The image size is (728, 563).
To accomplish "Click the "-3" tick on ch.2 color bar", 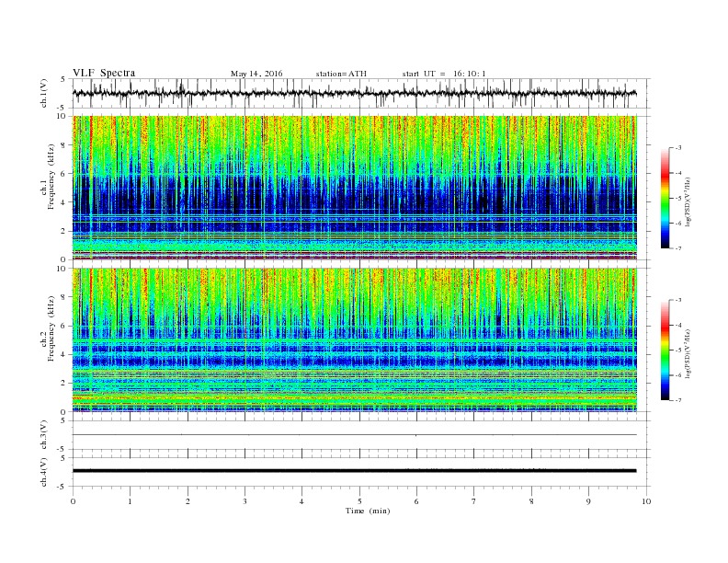I will point(677,300).
